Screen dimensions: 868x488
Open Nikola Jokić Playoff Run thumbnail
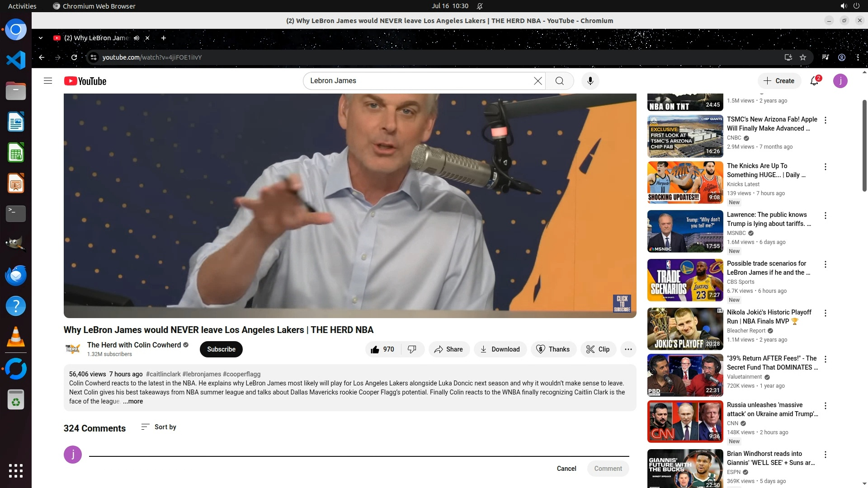coord(685,328)
